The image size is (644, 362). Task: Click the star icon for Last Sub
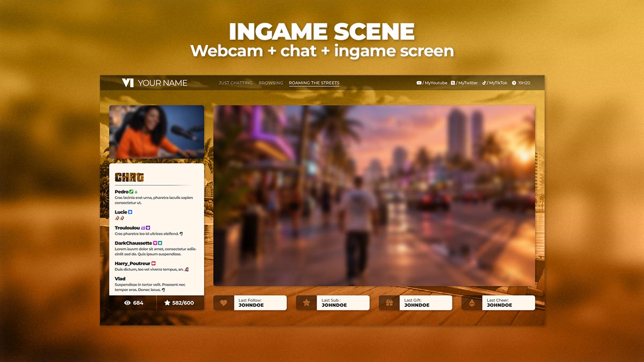click(306, 302)
